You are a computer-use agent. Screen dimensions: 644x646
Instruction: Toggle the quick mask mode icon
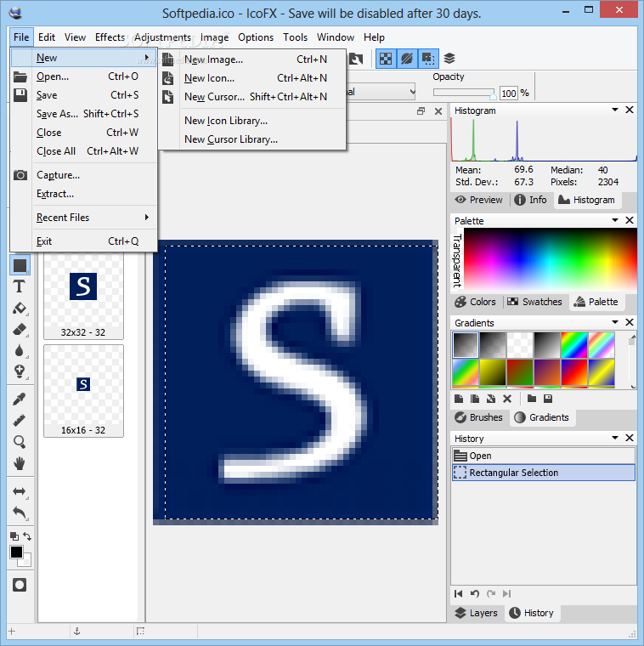[x=20, y=585]
